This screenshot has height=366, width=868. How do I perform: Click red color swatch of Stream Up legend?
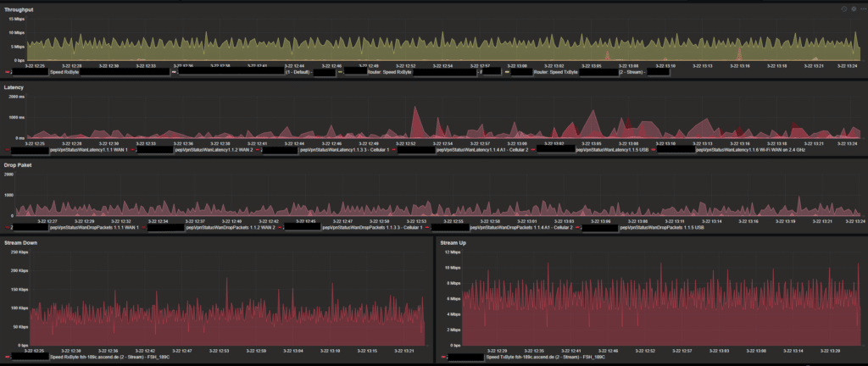coord(443,358)
